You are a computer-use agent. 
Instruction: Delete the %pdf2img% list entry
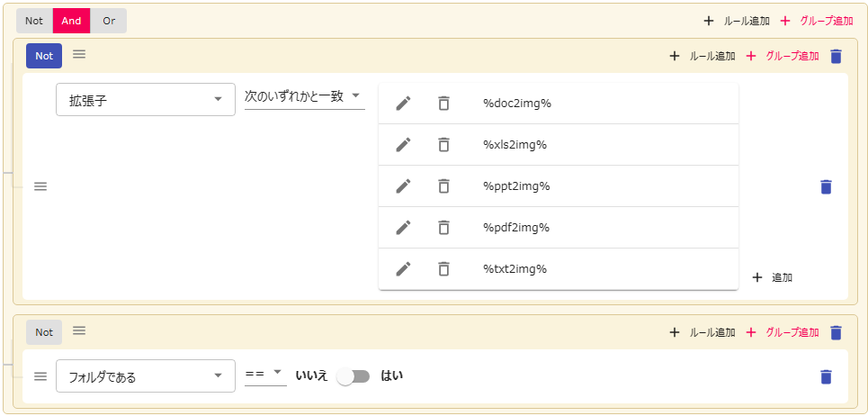pos(443,228)
